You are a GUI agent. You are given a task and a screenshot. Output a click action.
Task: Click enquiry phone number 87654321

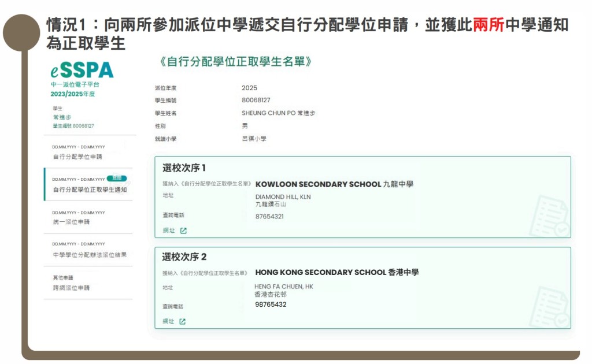[x=269, y=217]
